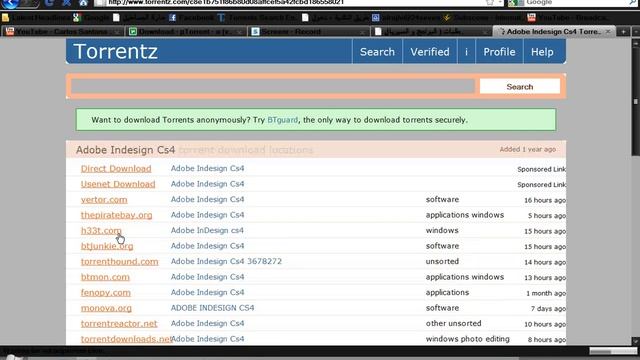Open the torrentreactor.net torrent link
Screen dimensions: 640x360
coord(119,324)
